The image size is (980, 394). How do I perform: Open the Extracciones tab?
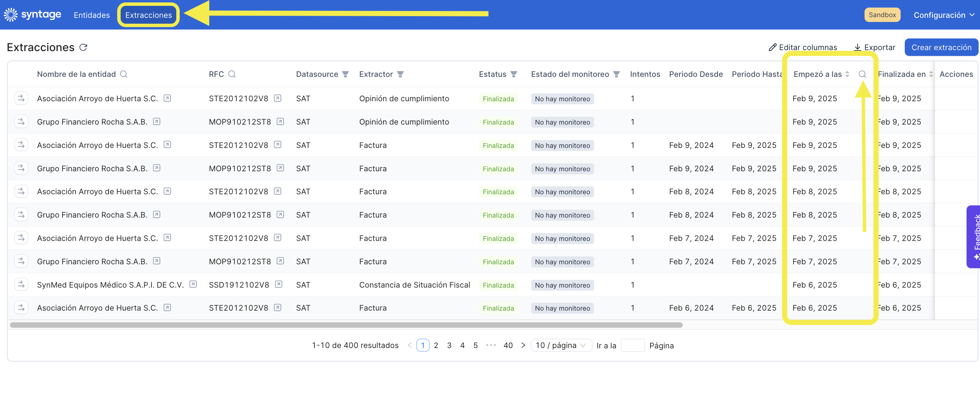tap(148, 15)
